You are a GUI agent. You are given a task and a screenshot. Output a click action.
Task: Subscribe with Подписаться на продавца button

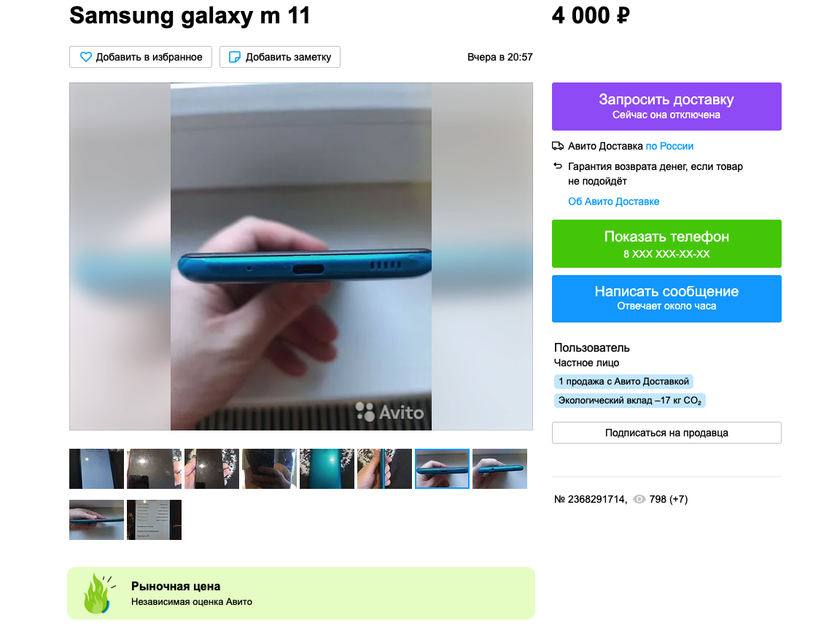pyautogui.click(x=666, y=433)
